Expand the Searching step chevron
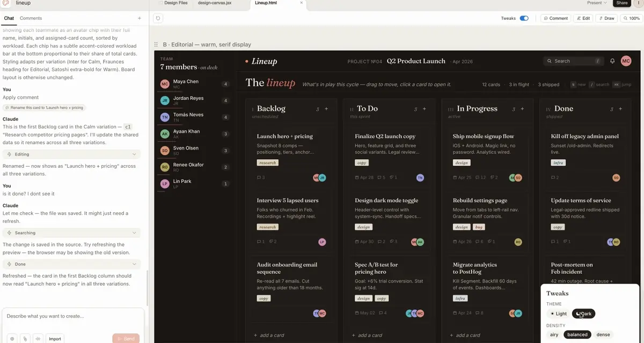Image resolution: width=644 pixels, height=343 pixels. tap(134, 233)
